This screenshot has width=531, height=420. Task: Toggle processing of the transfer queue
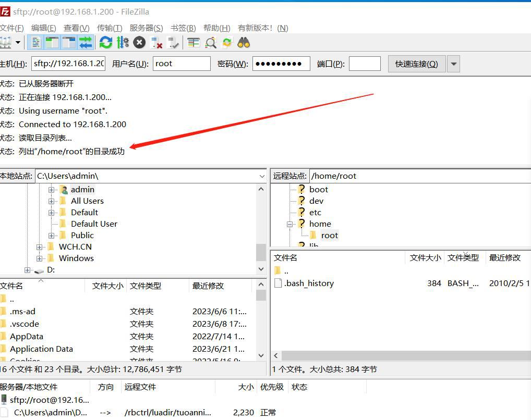coord(123,42)
